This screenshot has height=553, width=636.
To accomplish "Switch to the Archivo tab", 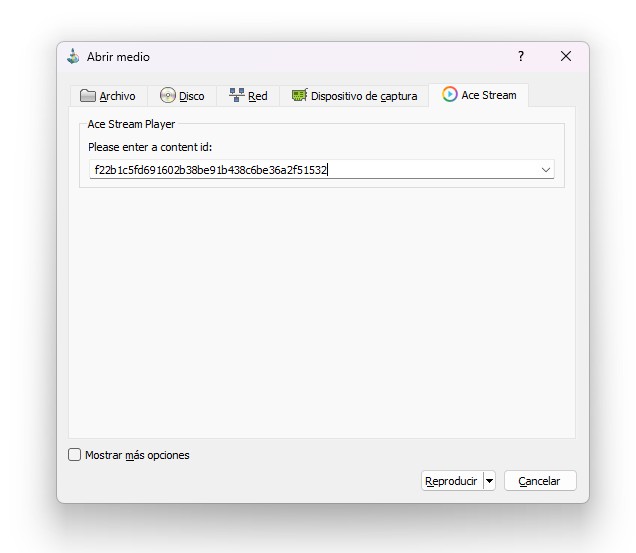I will click(117, 96).
